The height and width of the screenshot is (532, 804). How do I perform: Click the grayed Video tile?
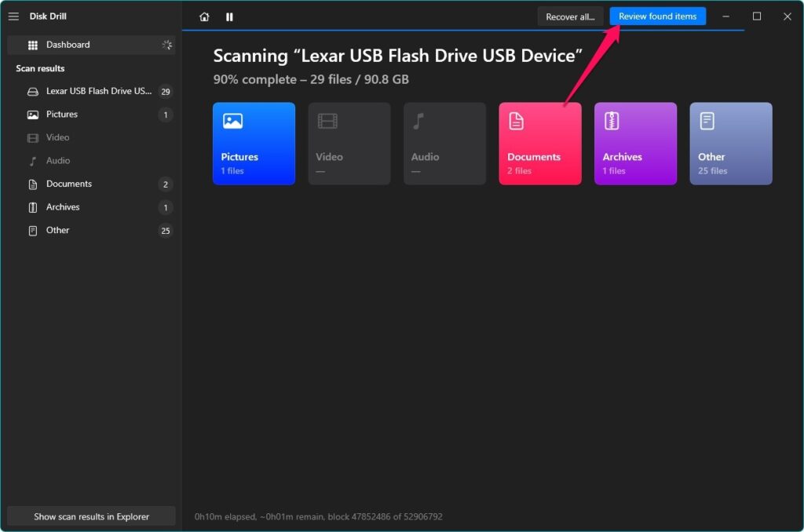349,144
